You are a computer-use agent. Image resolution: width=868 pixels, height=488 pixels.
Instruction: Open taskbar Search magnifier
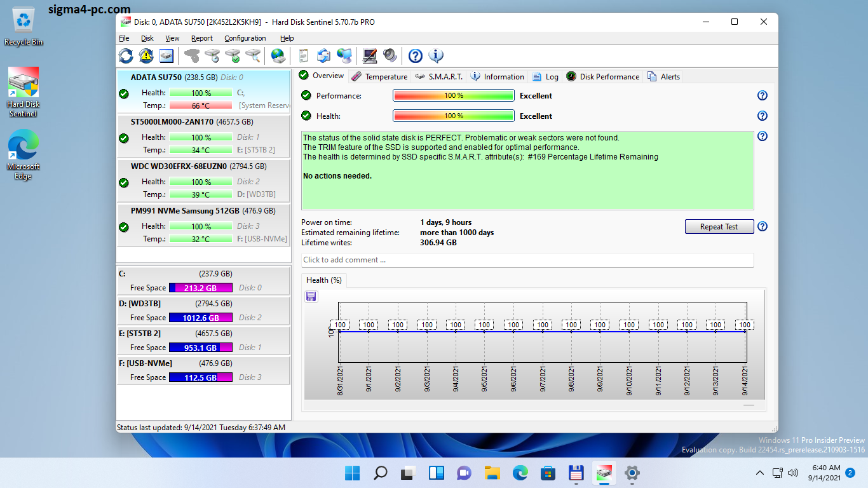coord(380,473)
